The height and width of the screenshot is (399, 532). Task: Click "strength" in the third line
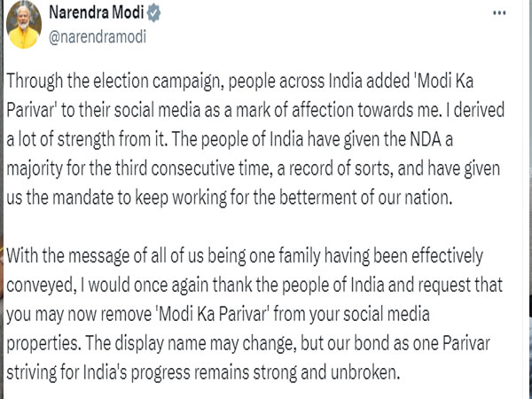(x=85, y=140)
